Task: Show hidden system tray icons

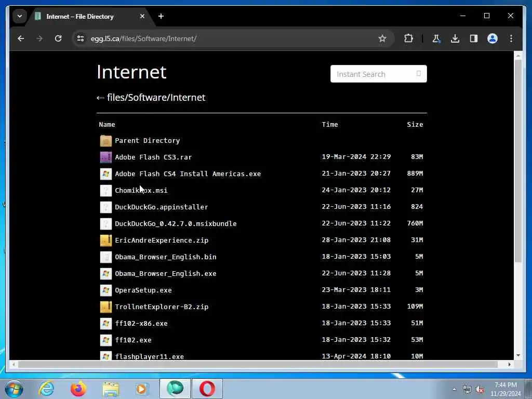Action: tap(454, 390)
